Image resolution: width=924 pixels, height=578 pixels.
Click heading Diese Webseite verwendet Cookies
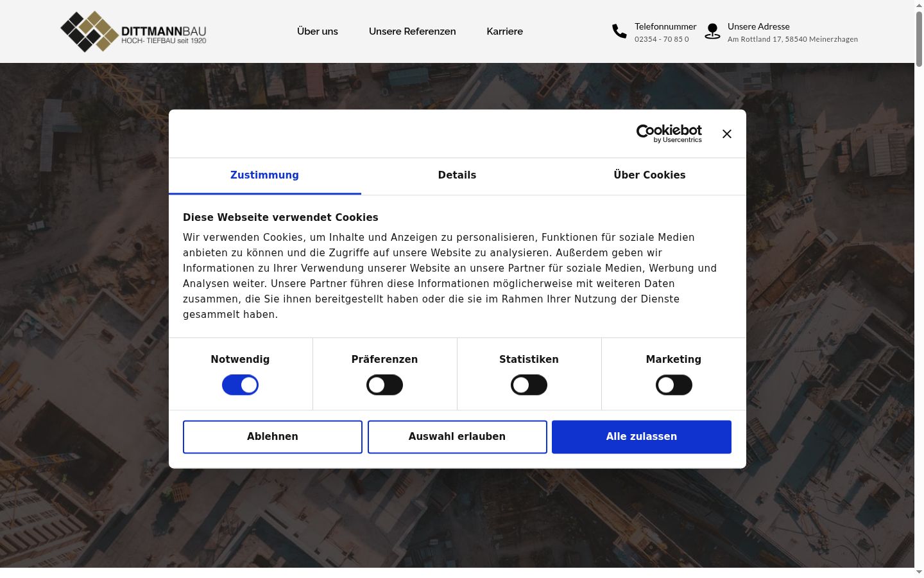pos(280,218)
